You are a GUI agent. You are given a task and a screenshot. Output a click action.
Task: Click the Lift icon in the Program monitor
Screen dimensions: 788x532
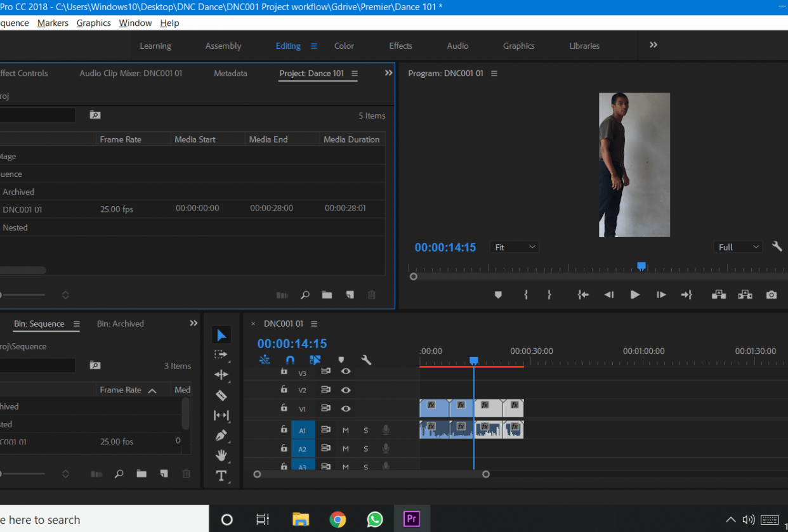(x=719, y=294)
